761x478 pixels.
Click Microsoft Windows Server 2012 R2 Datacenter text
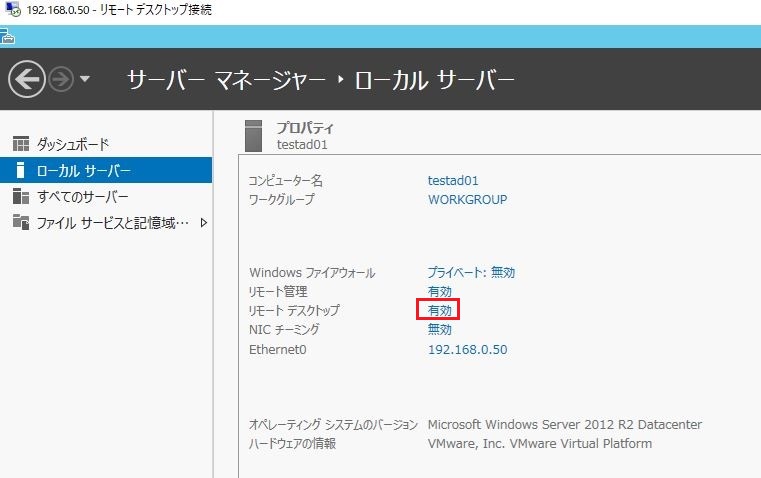[x=564, y=425]
